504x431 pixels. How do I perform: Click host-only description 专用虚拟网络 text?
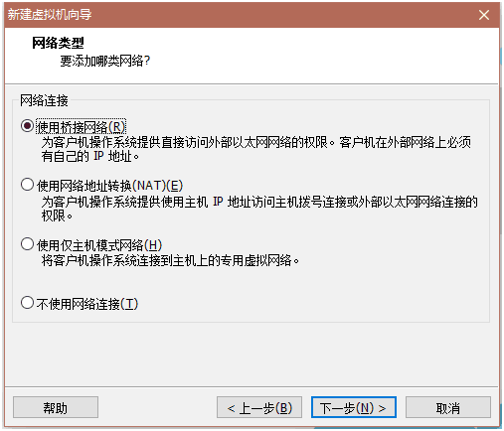(170, 260)
